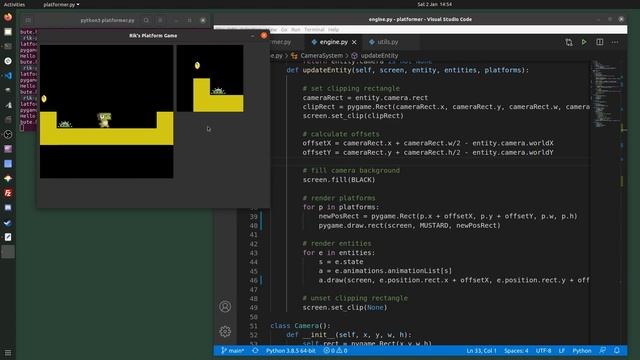Click line number 46 in the gutter
640x360 pixels.
tap(253, 280)
